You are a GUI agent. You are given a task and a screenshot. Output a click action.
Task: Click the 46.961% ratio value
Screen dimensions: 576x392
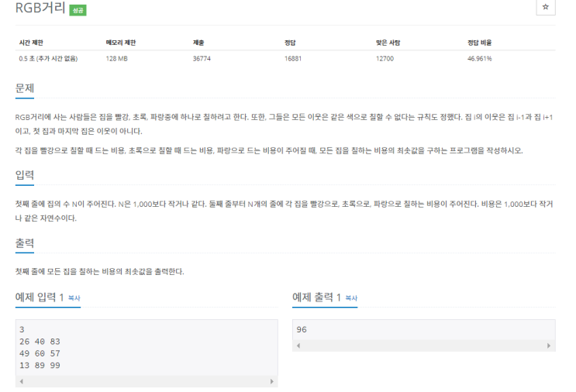tap(479, 58)
